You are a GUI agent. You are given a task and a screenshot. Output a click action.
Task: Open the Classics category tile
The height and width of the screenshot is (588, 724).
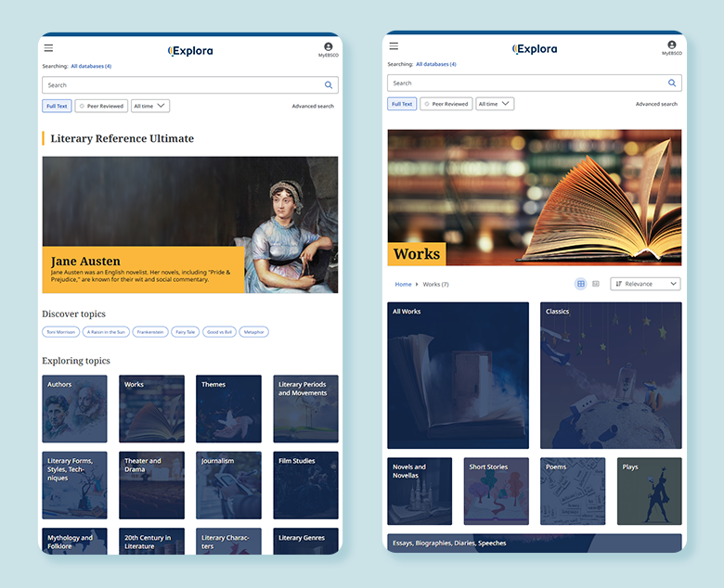tap(611, 376)
